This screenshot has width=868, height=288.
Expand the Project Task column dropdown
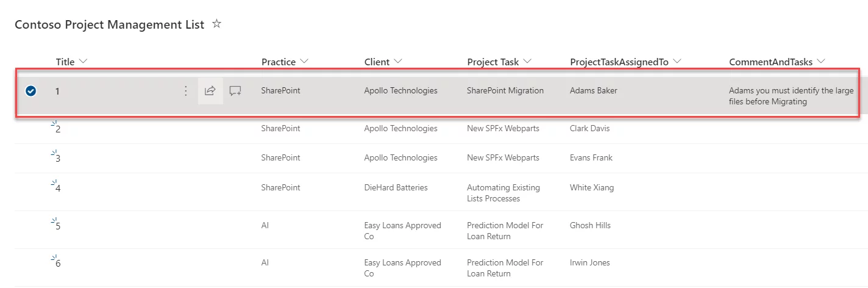527,62
